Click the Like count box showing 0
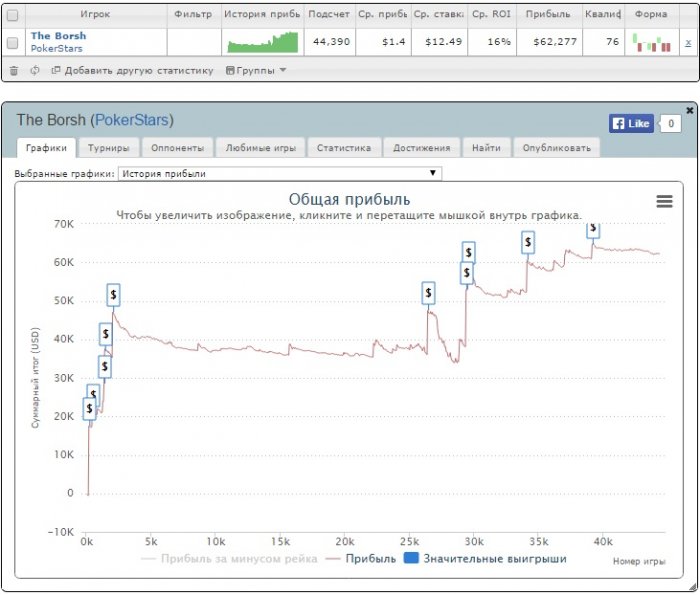The width and height of the screenshot is (700, 595). (x=671, y=124)
